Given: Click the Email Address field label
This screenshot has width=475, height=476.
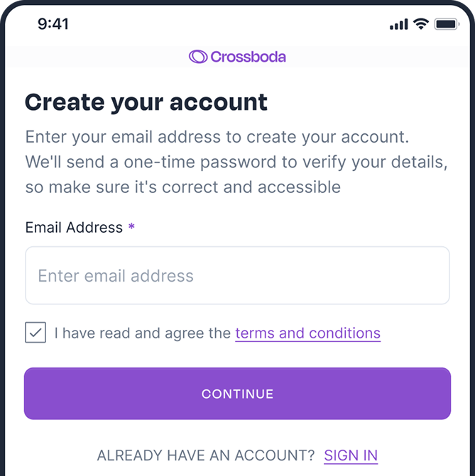Looking at the screenshot, I should (x=74, y=228).
